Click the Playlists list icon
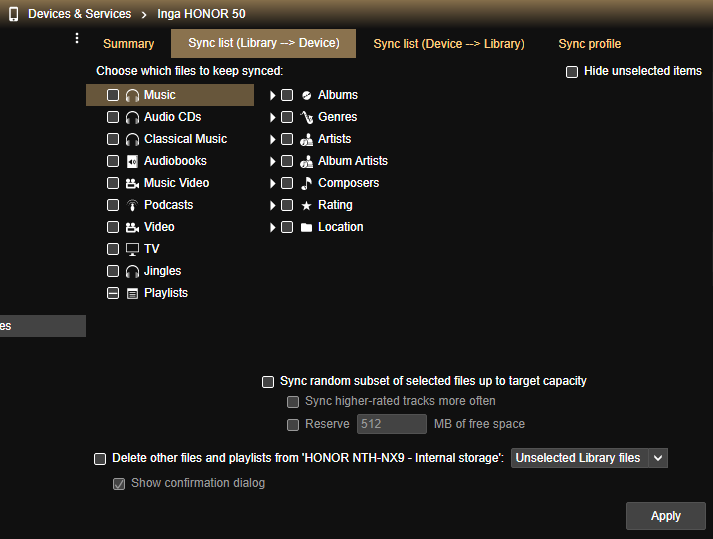The width and height of the screenshot is (713, 539). point(132,293)
